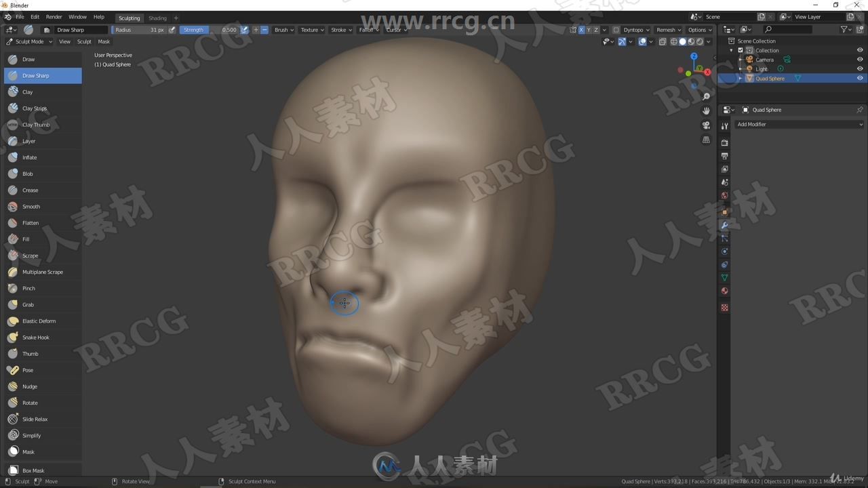Open the Window menu
The height and width of the screenshot is (488, 868).
[x=78, y=17]
